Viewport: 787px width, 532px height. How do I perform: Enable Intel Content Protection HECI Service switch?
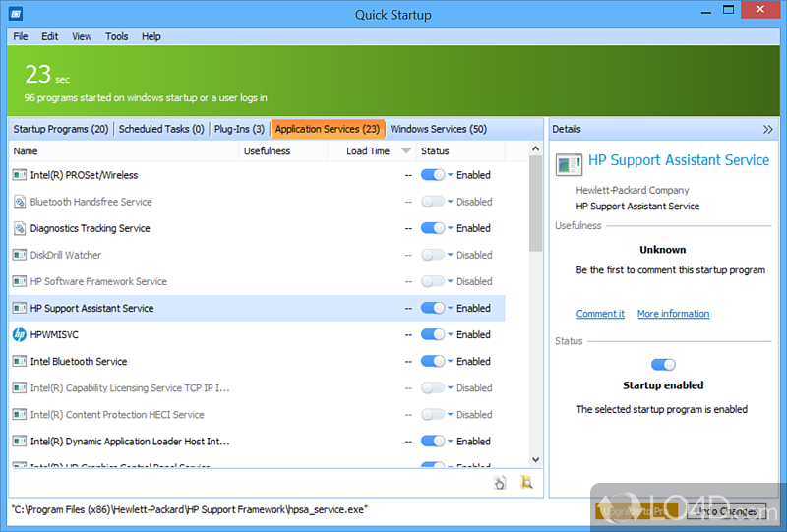[x=433, y=414]
